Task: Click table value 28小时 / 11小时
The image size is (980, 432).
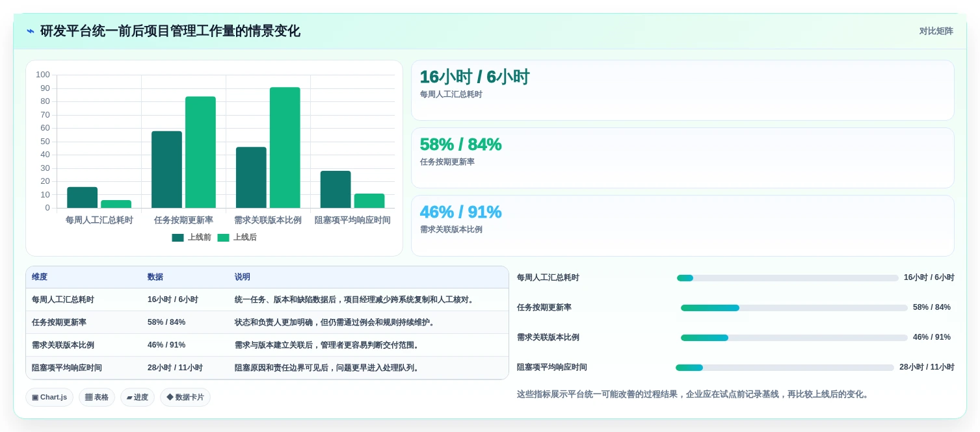Action: coord(175,368)
